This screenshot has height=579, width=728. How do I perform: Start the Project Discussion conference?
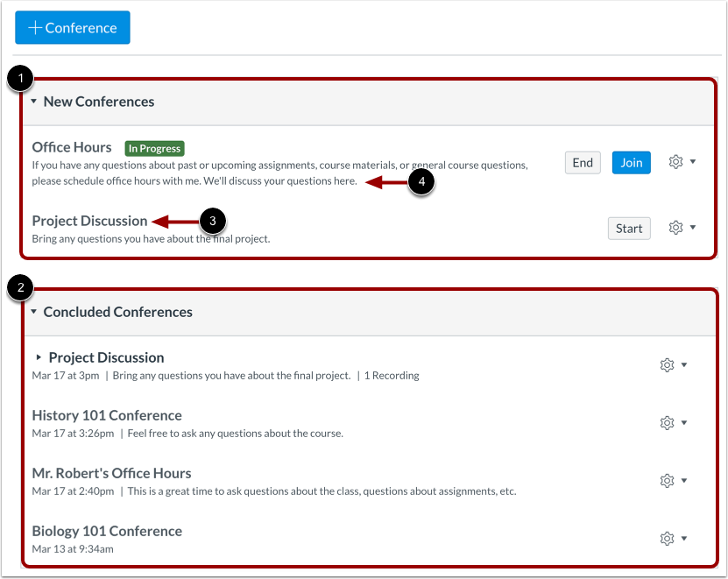[x=629, y=228]
